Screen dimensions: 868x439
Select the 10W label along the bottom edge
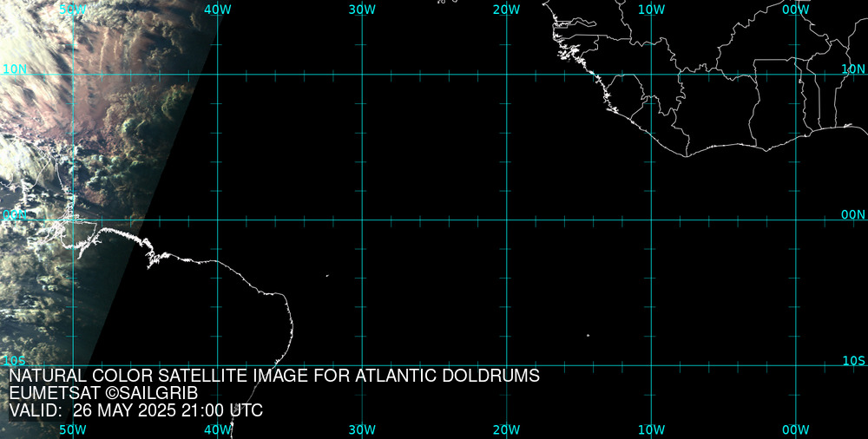pyautogui.click(x=651, y=430)
